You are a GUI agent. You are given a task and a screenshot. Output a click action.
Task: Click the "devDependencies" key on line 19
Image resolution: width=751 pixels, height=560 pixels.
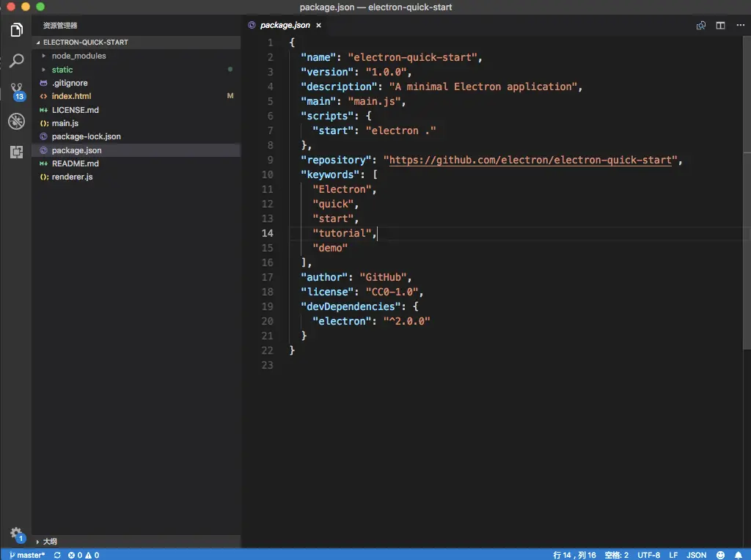click(351, 307)
